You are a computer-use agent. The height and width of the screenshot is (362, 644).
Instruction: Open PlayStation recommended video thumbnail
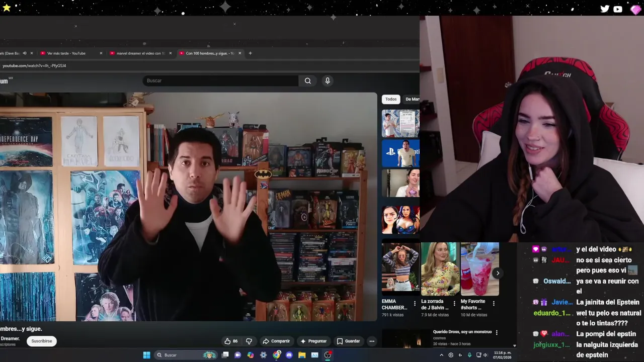pos(400,153)
